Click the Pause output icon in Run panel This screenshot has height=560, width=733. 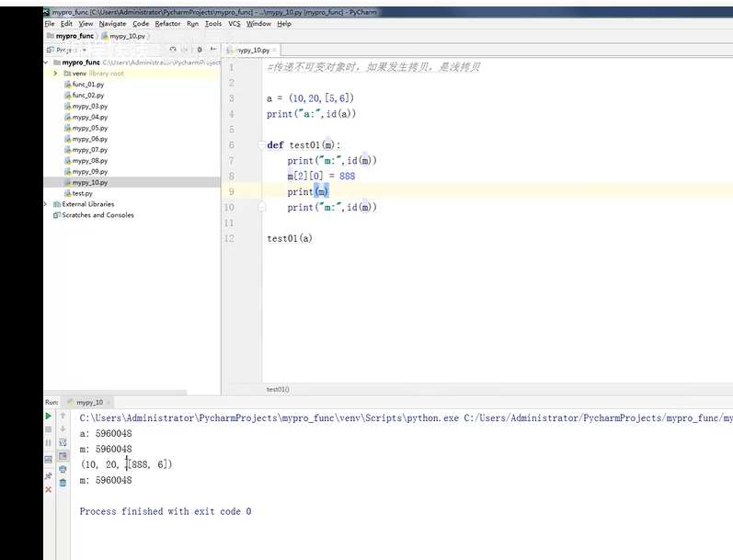(48, 442)
